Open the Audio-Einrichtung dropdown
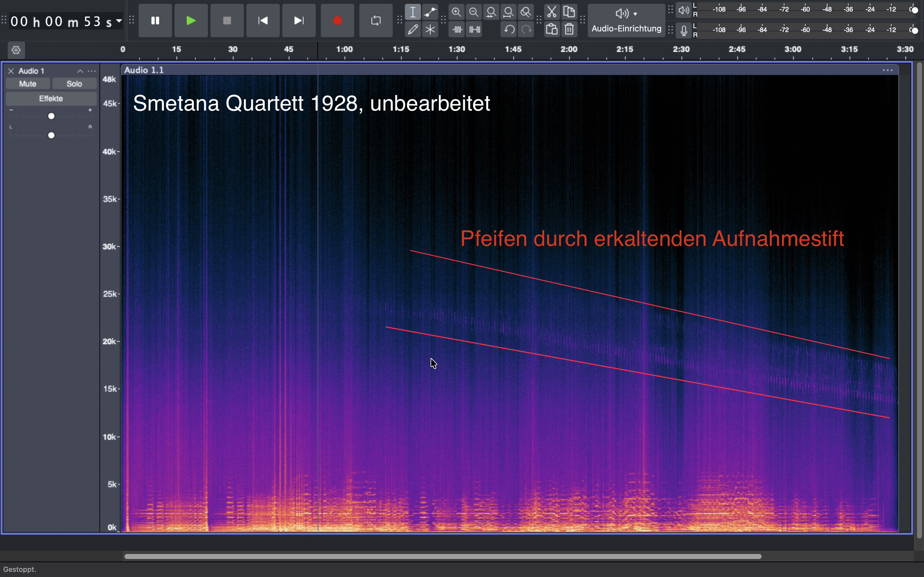The image size is (924, 577). [x=626, y=21]
